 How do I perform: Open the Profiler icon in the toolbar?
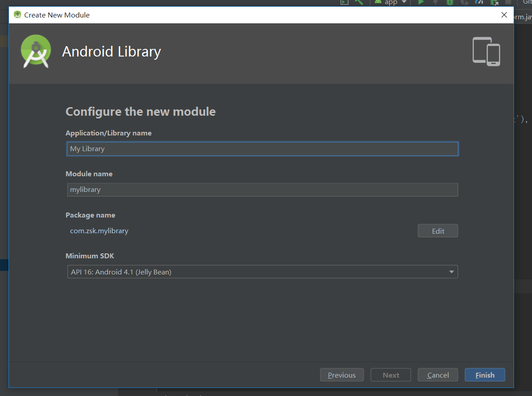479,3
